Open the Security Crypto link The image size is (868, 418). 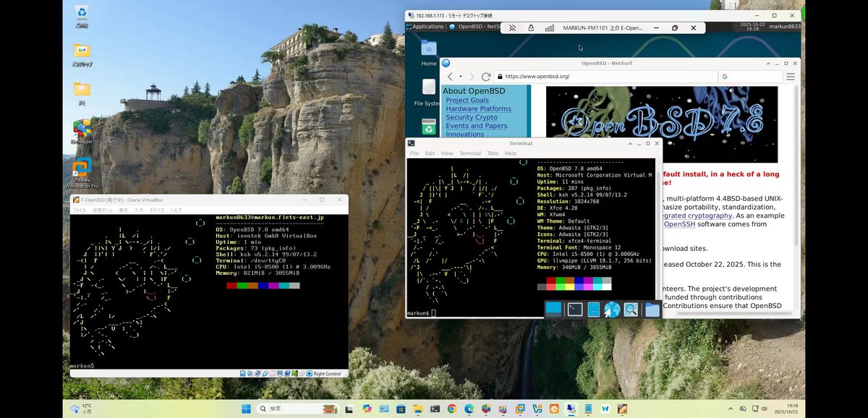(472, 118)
